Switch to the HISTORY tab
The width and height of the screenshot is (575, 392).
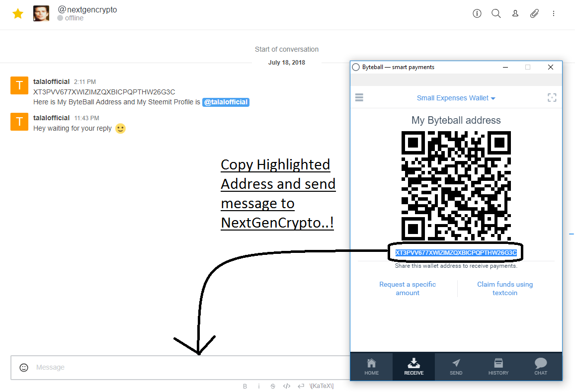(498, 367)
